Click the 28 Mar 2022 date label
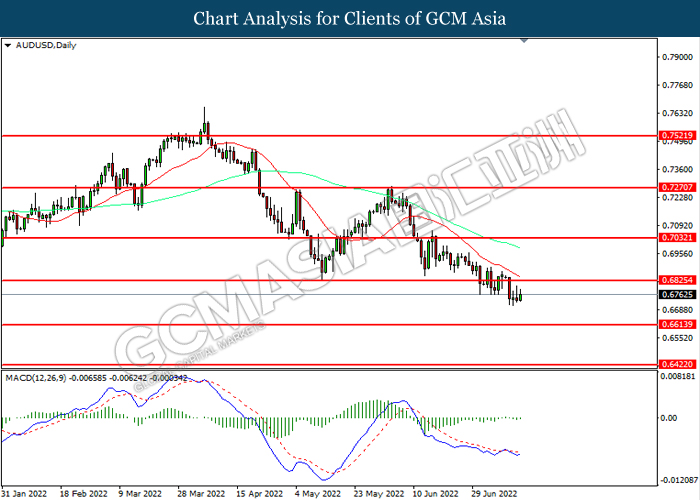 pos(201,494)
